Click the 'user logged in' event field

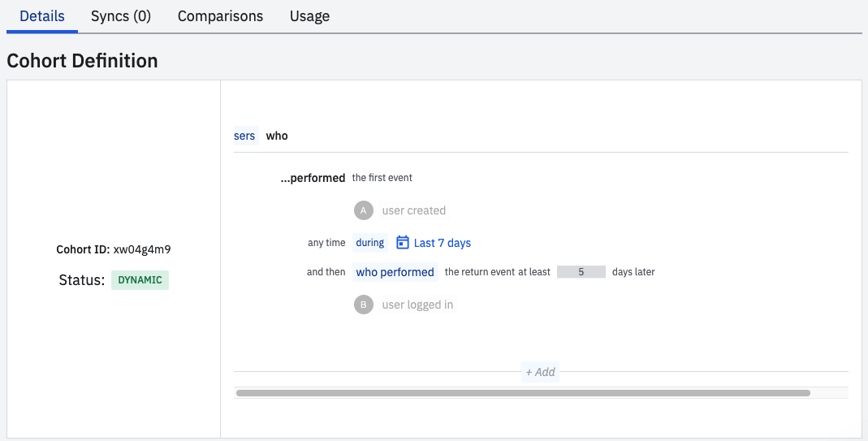point(417,305)
